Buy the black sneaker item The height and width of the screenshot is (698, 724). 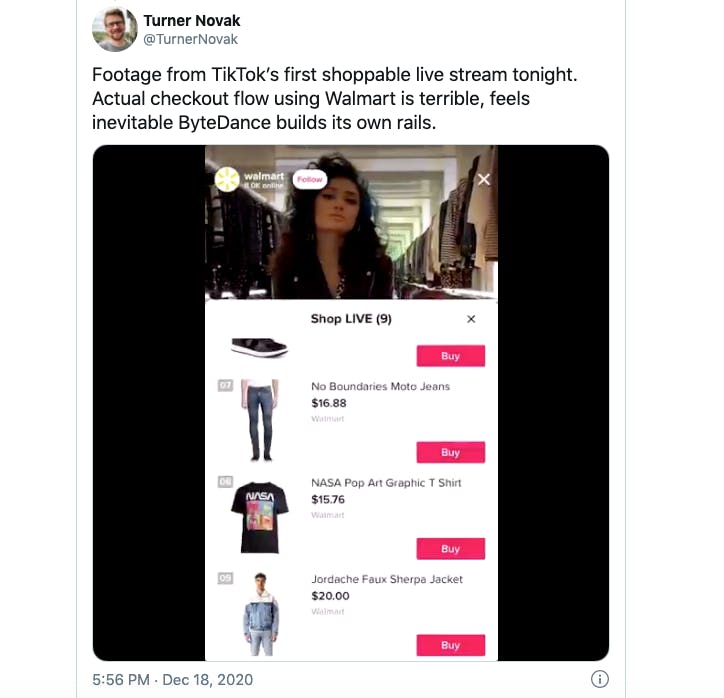[451, 356]
